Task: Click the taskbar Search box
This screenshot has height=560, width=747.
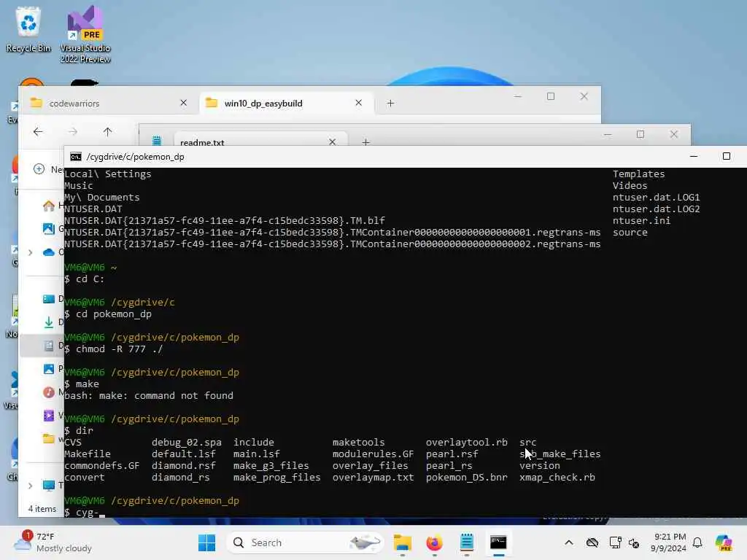Action: [305, 542]
